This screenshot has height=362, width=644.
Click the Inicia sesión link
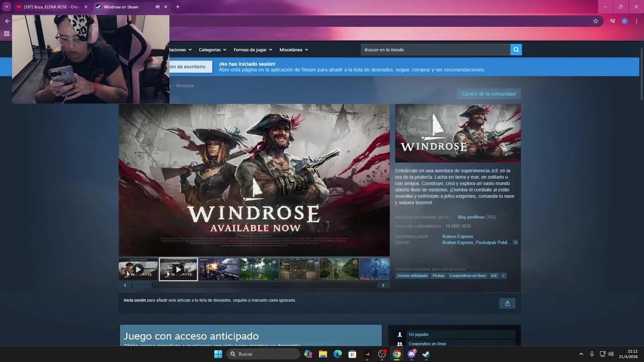click(x=135, y=300)
